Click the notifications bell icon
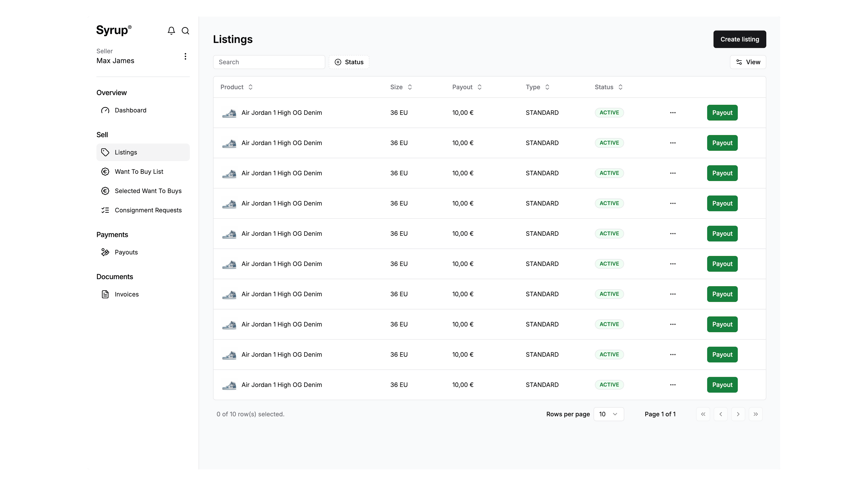 tap(171, 31)
